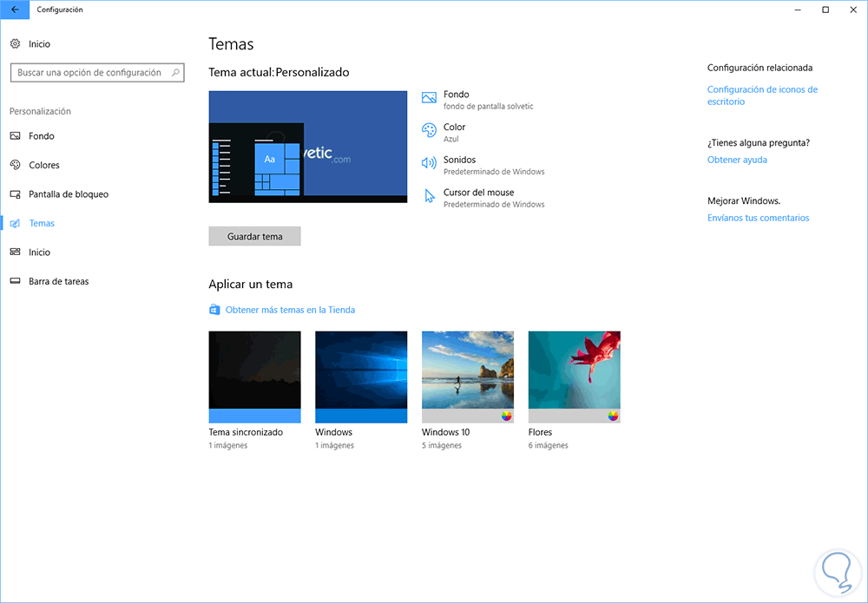The width and height of the screenshot is (868, 603).
Task: Click search magnifier icon in settings box
Action: click(x=175, y=73)
